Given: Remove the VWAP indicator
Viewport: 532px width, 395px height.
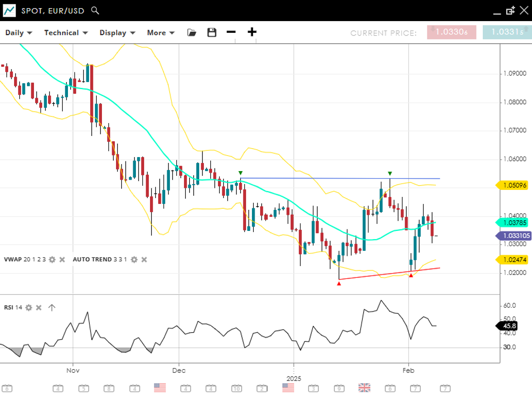Looking at the screenshot, I should 62,260.
